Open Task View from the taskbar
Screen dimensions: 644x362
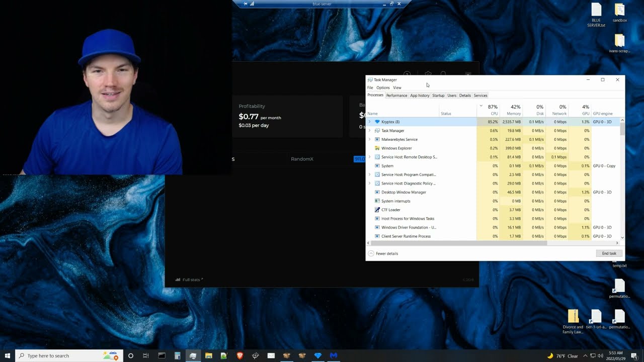pos(146,355)
